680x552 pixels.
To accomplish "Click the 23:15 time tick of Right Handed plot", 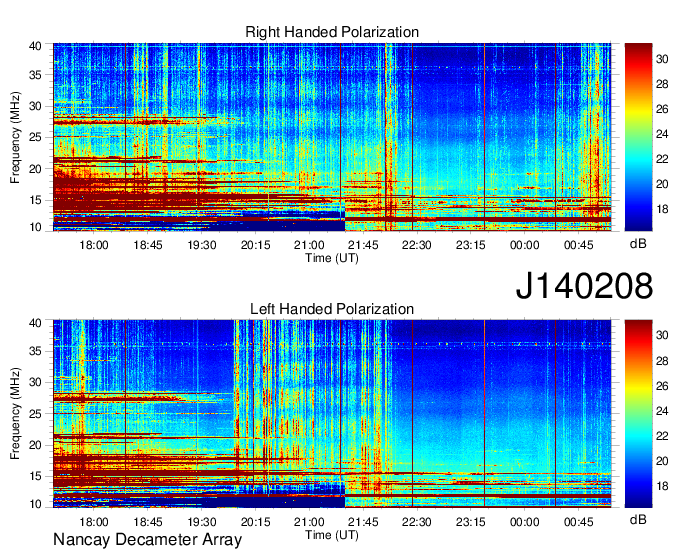I will [471, 245].
